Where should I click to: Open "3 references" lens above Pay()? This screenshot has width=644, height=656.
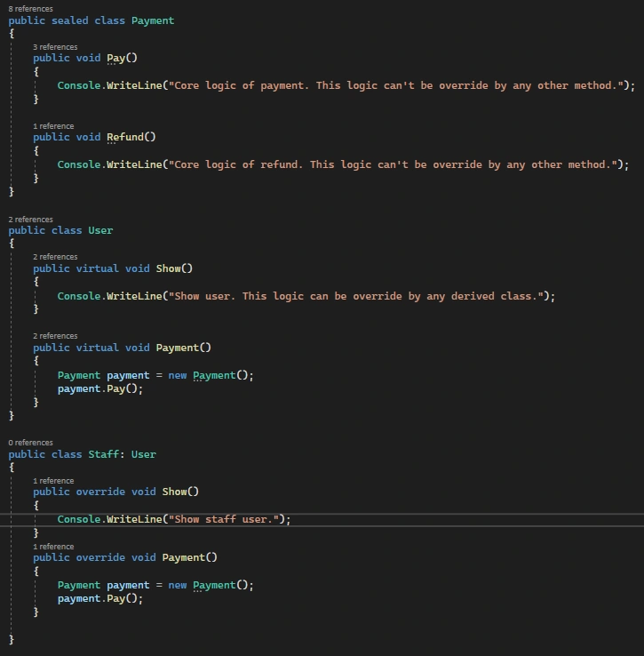[x=55, y=47]
